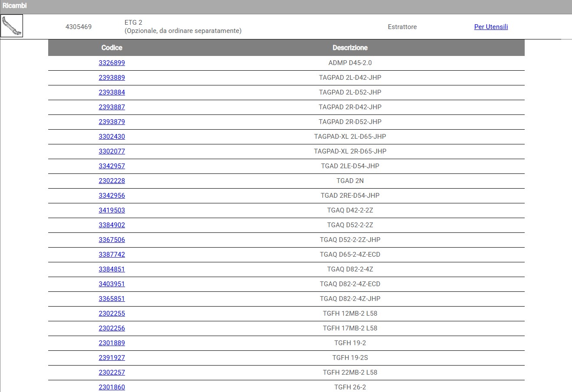
Task: Click code 3419503 link
Action: pos(112,210)
